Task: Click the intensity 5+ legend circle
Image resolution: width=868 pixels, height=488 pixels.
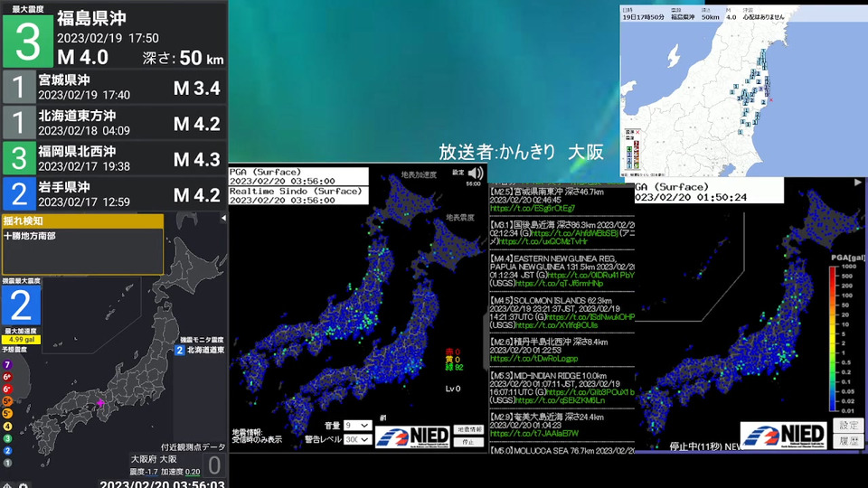Action: tap(7, 401)
